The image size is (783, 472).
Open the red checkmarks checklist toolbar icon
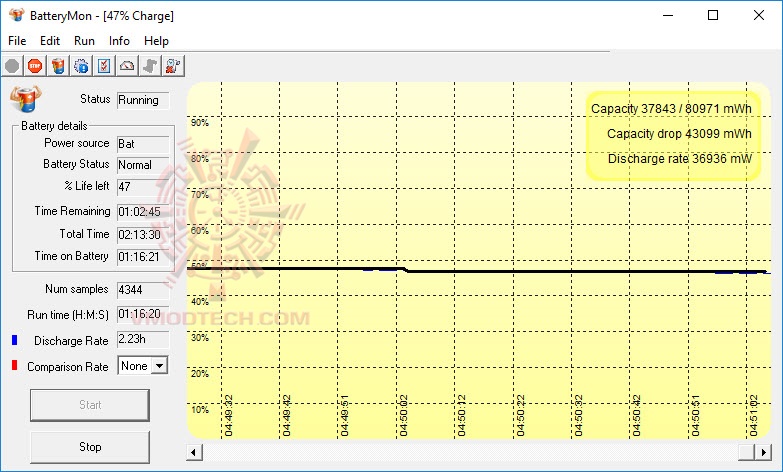coord(104,65)
